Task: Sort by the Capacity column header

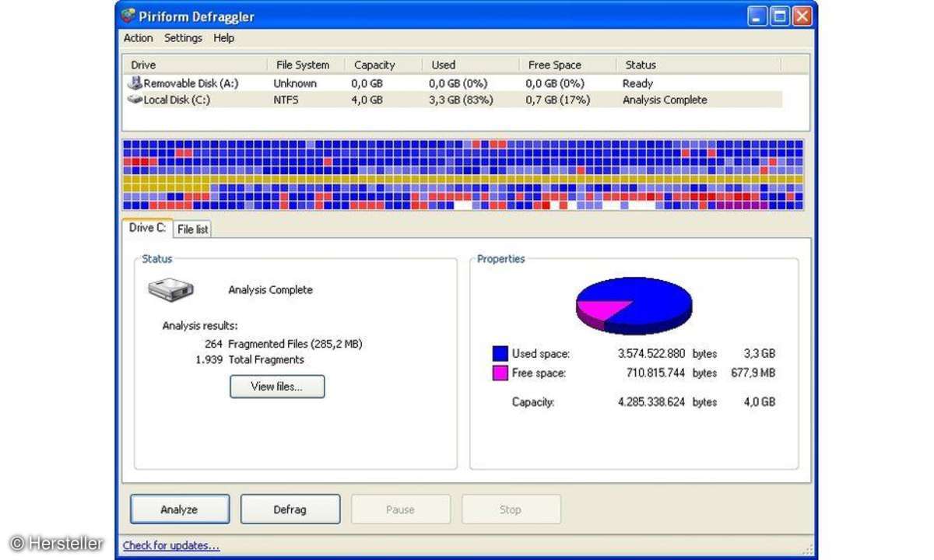Action: point(384,65)
